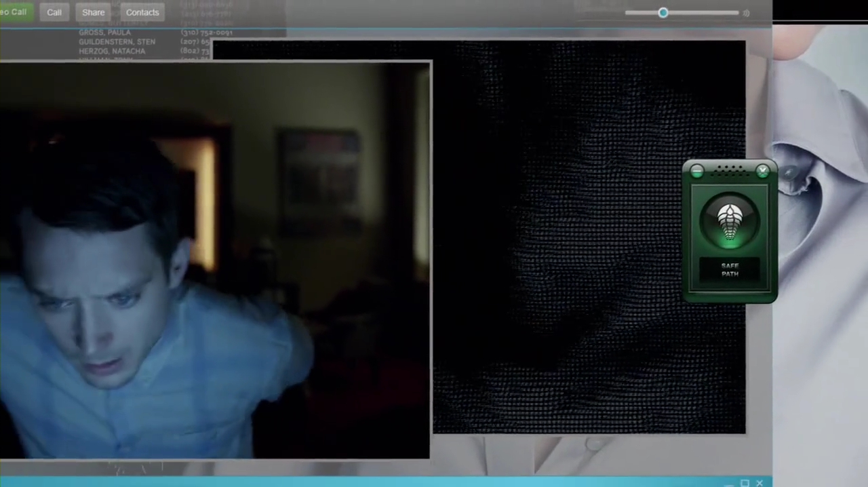Adjust the volume slider handle
The height and width of the screenshot is (487, 868).
tap(663, 12)
